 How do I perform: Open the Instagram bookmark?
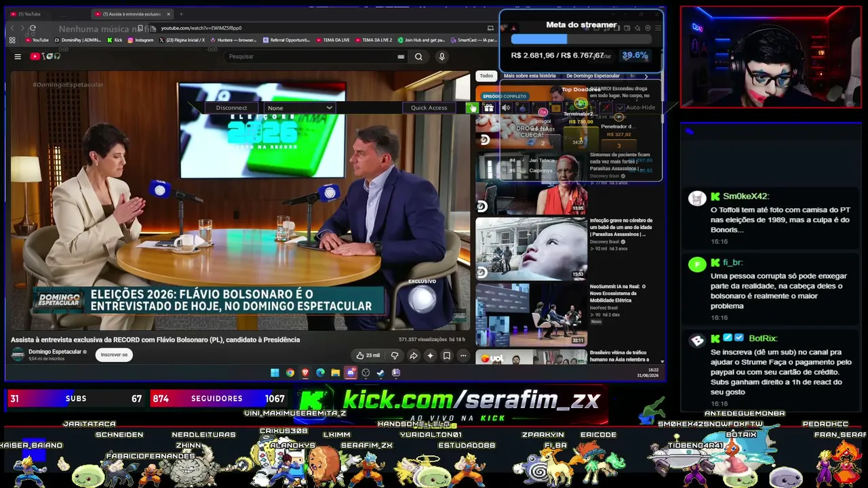click(x=140, y=40)
